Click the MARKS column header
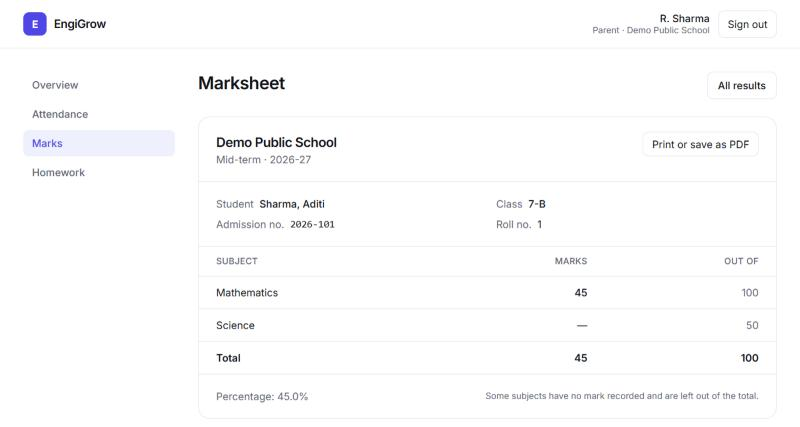Screen dimensions: 800x427 (571, 261)
